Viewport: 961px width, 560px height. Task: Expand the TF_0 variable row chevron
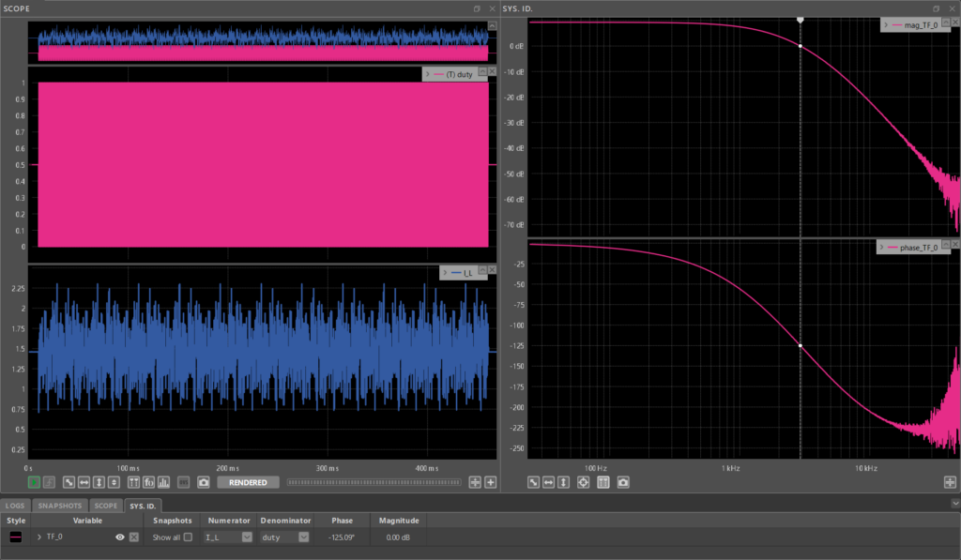39,537
